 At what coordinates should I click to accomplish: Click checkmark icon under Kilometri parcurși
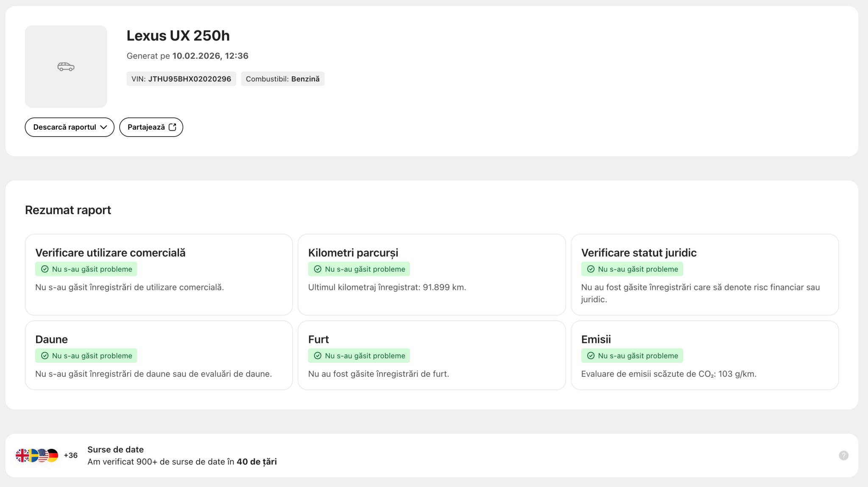click(x=318, y=269)
